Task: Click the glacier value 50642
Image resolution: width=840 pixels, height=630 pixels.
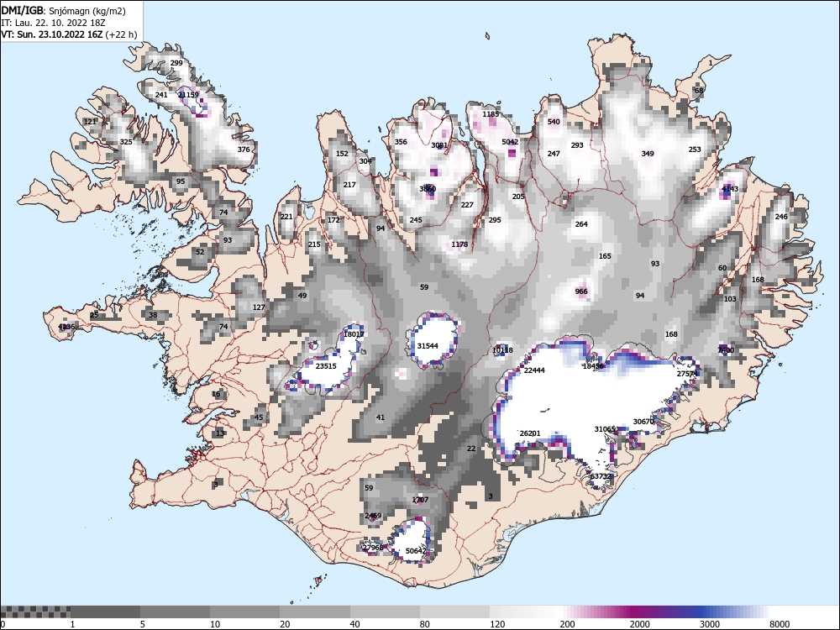Action: (x=416, y=551)
